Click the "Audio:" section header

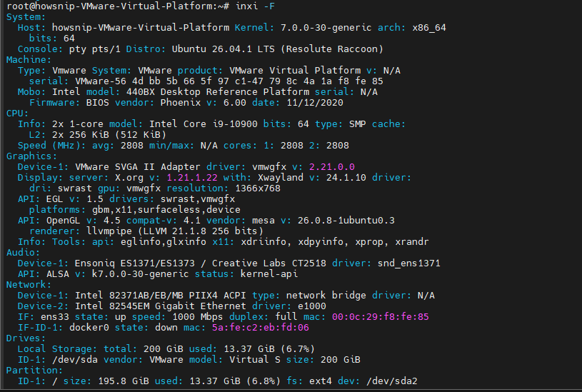(23, 253)
